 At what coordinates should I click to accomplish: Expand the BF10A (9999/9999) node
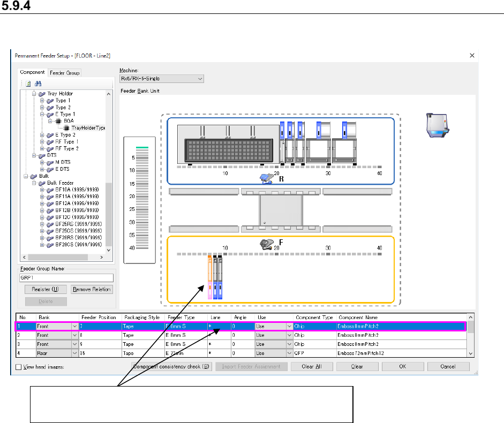coord(42,190)
